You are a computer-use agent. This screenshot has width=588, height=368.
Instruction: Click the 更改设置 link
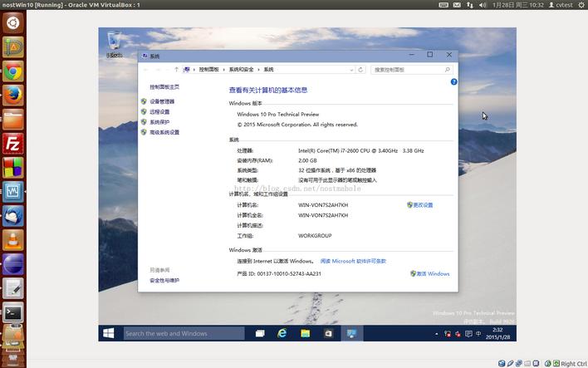point(423,205)
